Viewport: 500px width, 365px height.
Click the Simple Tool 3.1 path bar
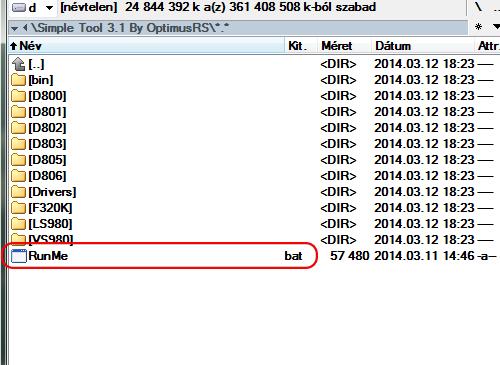pyautogui.click(x=238, y=28)
